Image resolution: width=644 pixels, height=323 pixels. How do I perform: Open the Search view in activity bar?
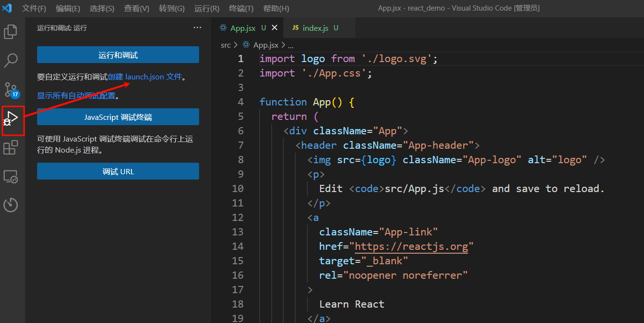click(x=11, y=61)
